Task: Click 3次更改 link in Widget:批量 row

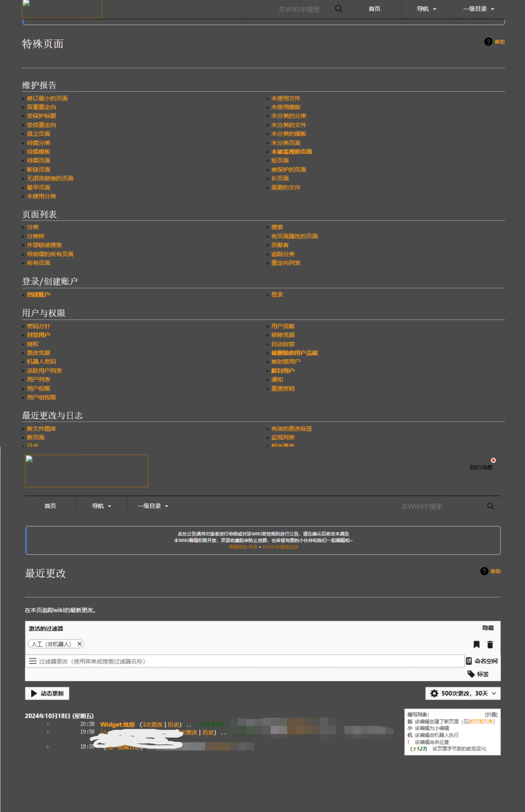Action: (152, 725)
